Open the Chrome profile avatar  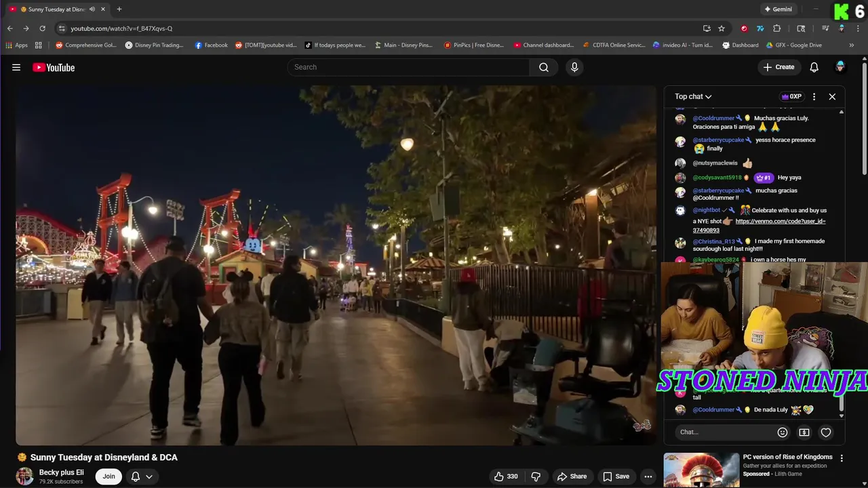click(842, 28)
